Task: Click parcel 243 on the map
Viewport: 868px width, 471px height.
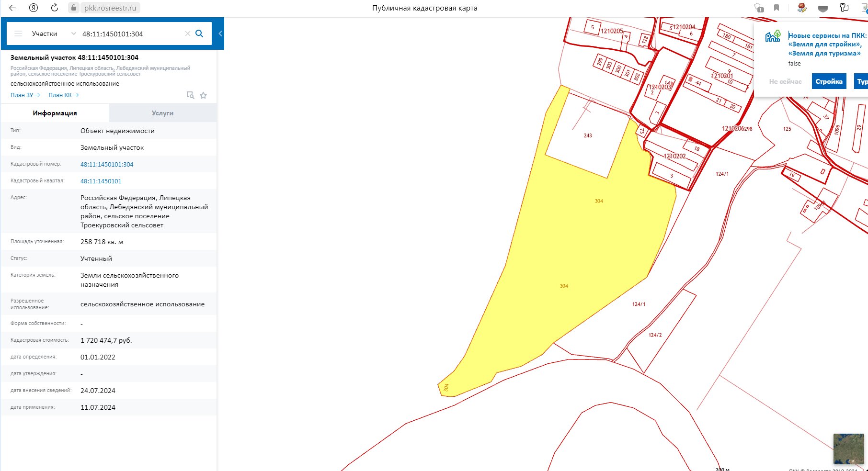Action: tap(588, 135)
